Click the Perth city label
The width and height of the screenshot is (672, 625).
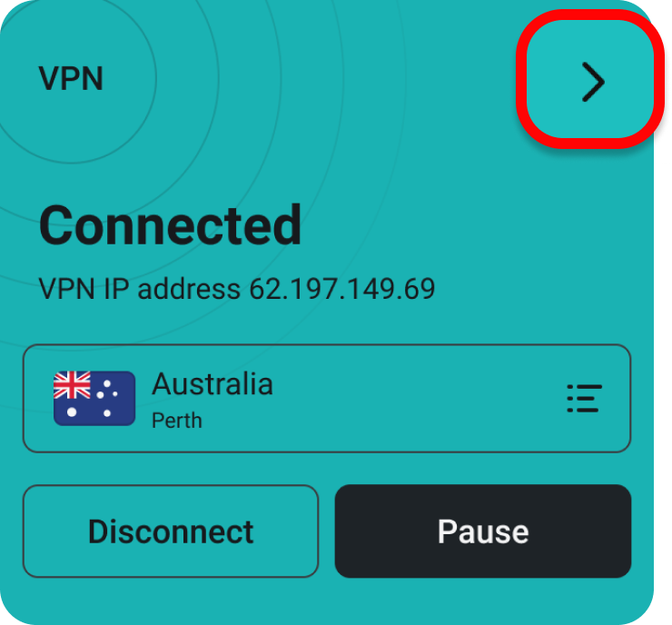click(x=176, y=421)
